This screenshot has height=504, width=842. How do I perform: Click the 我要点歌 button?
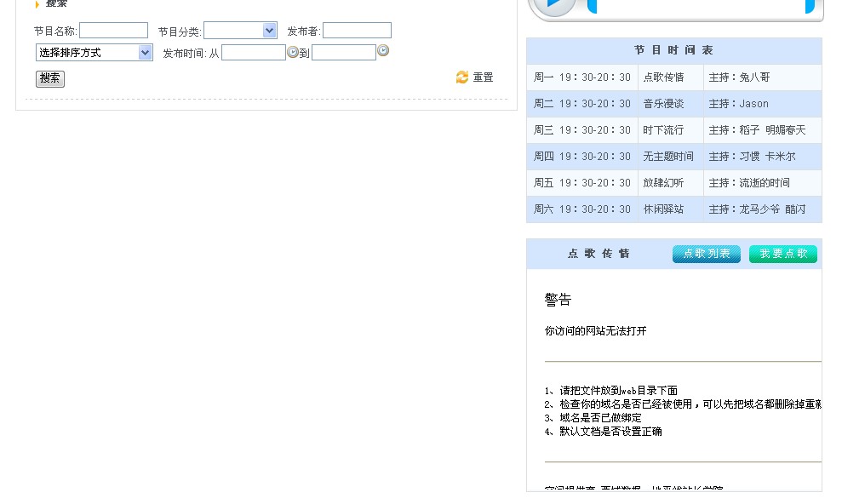pos(783,254)
